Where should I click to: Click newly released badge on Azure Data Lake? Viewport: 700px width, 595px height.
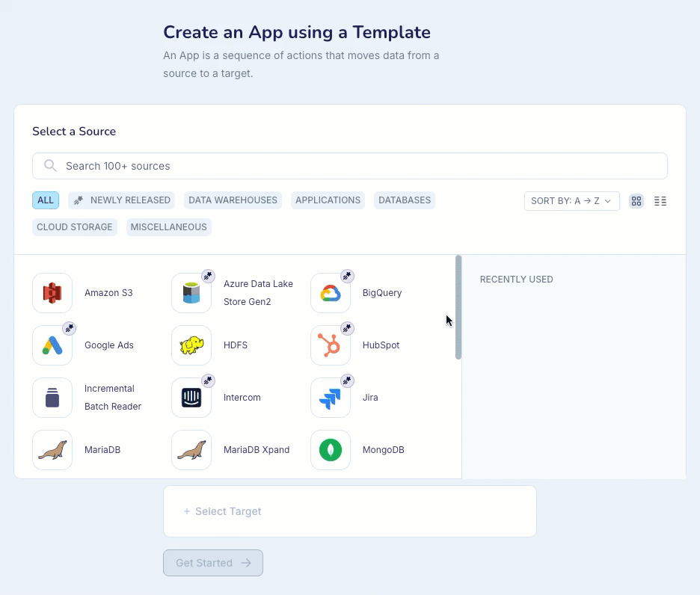pyautogui.click(x=208, y=276)
